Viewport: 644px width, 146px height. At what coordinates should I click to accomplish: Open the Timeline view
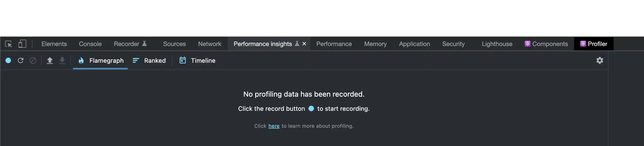(x=197, y=61)
